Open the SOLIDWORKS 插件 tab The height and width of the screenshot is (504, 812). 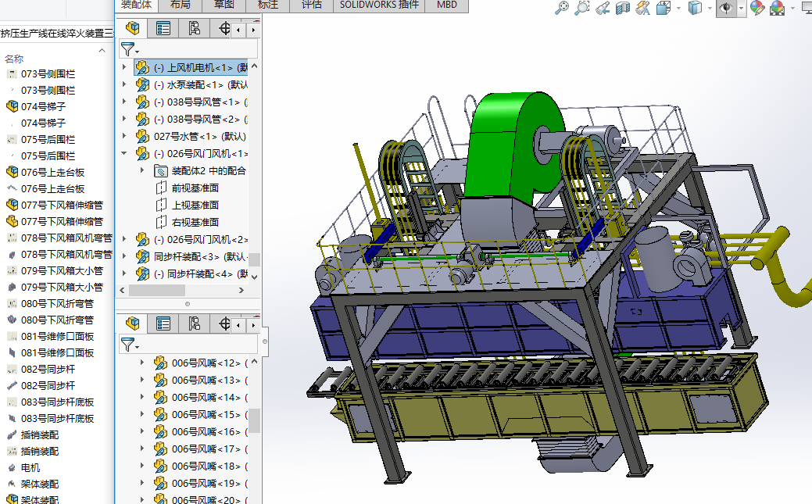[379, 5]
